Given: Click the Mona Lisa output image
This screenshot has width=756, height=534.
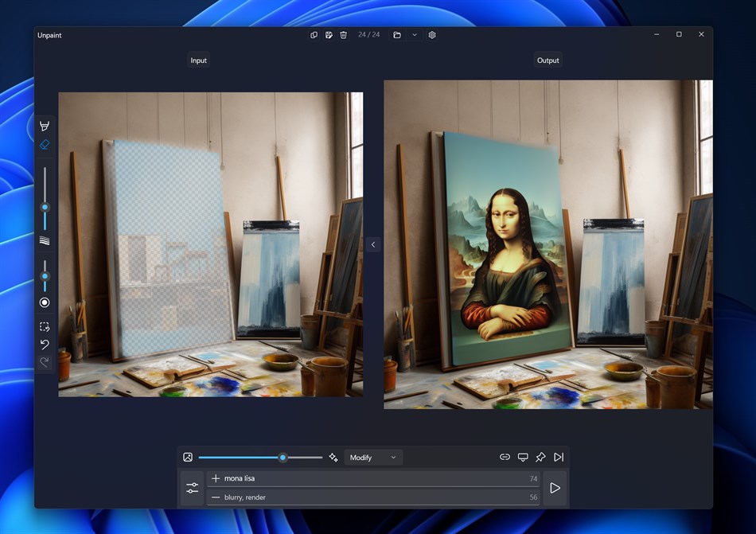Looking at the screenshot, I should click(x=548, y=244).
